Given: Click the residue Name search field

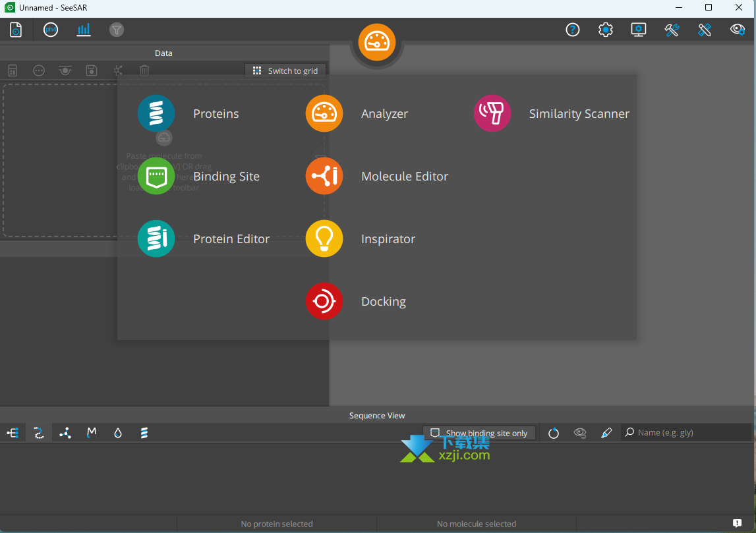Looking at the screenshot, I should [x=687, y=433].
